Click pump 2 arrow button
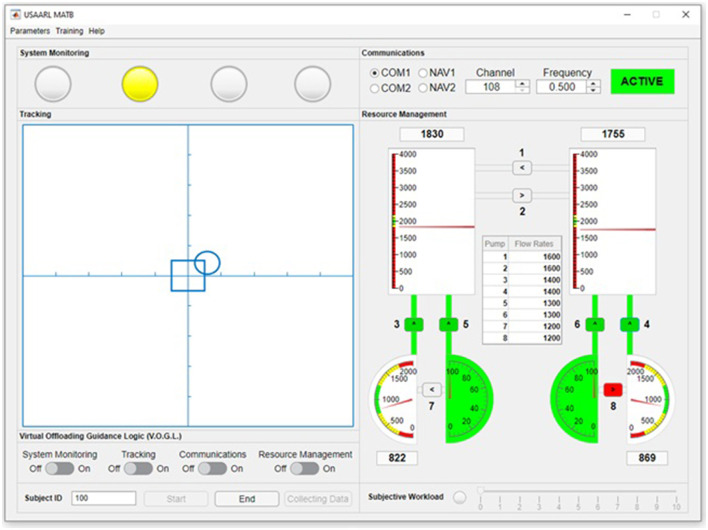Viewport: 708px width, 530px height. click(x=522, y=195)
